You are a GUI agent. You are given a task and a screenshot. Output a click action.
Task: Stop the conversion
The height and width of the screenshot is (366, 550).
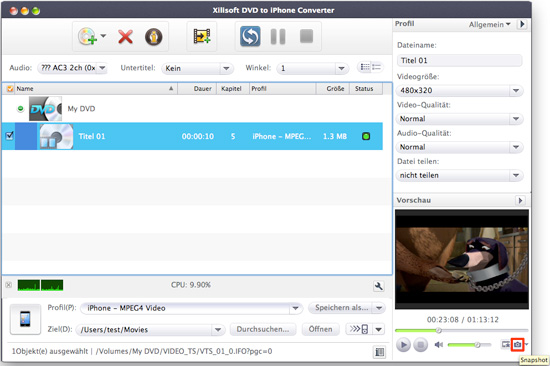point(306,36)
